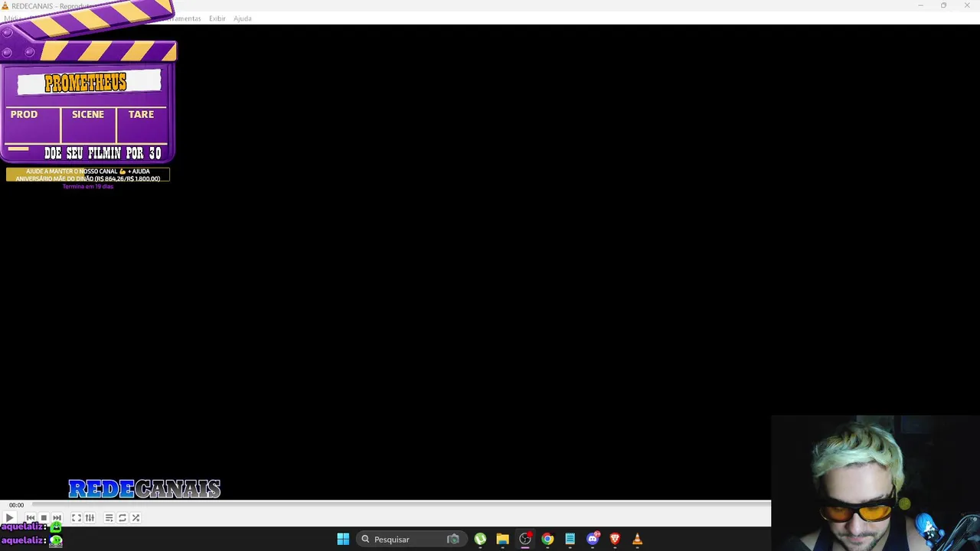The width and height of the screenshot is (980, 551).
Task: Open camera search icon in search box
Action: (453, 540)
